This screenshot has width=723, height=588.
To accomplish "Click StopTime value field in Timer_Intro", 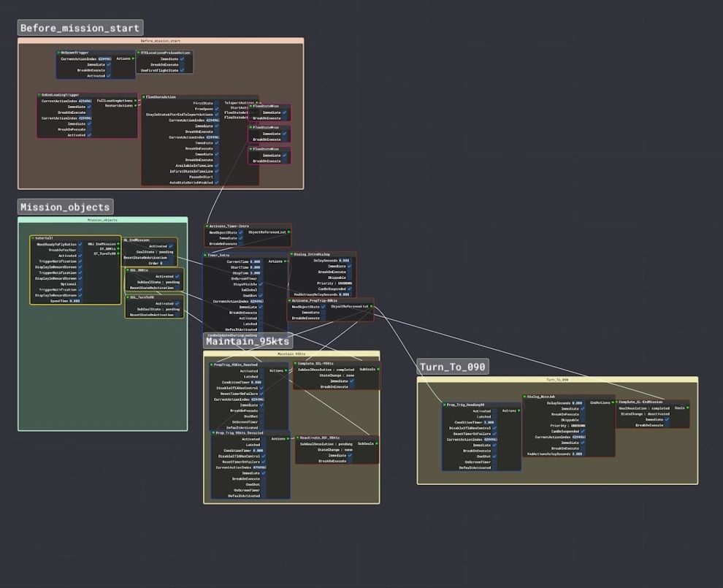I will click(256, 273).
